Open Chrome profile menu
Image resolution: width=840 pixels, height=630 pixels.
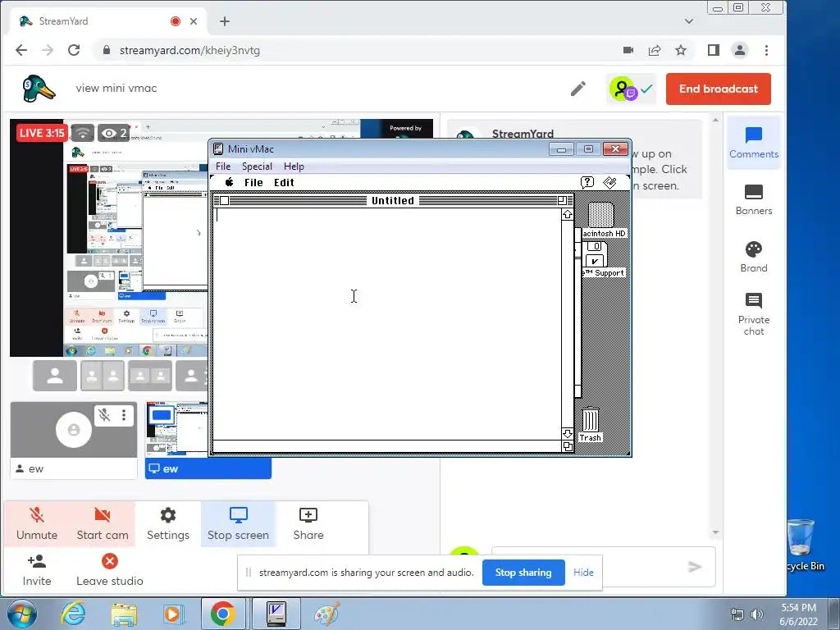click(x=740, y=50)
